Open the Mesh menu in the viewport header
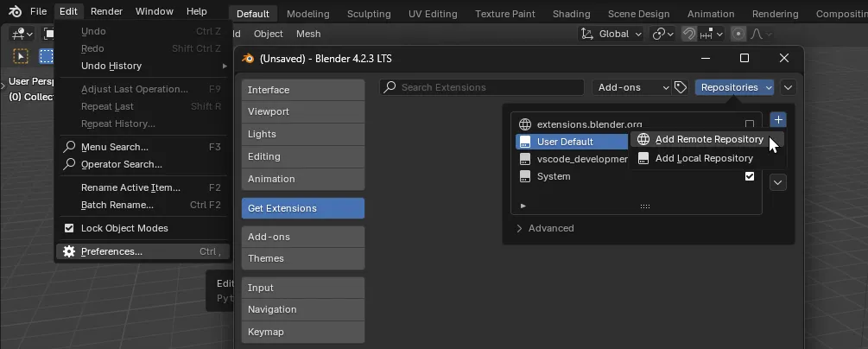This screenshot has height=349, width=868. pos(308,35)
